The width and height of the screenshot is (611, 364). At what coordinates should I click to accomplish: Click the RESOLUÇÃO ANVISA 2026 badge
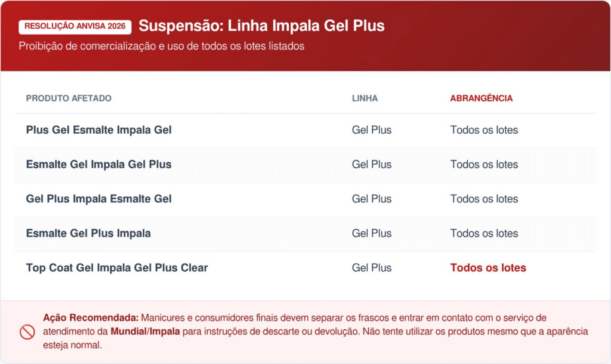click(x=75, y=27)
